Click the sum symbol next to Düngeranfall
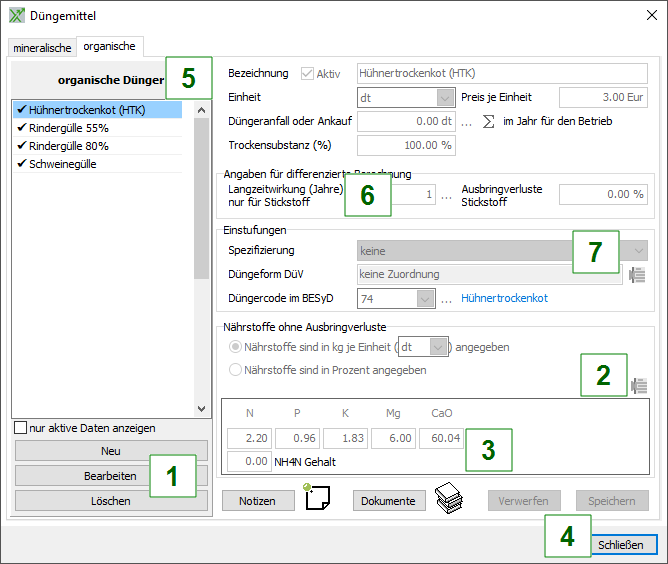Image resolution: width=668 pixels, height=564 pixels. point(488,121)
